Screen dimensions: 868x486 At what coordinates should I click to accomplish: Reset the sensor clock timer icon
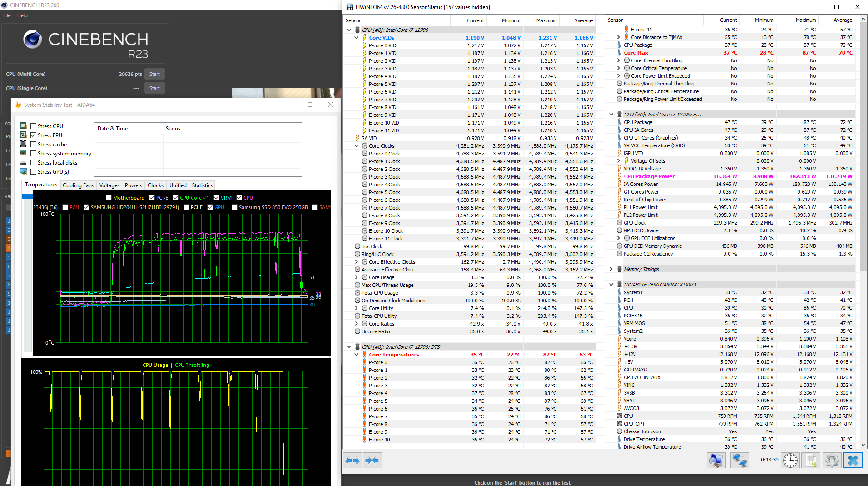tap(790, 461)
